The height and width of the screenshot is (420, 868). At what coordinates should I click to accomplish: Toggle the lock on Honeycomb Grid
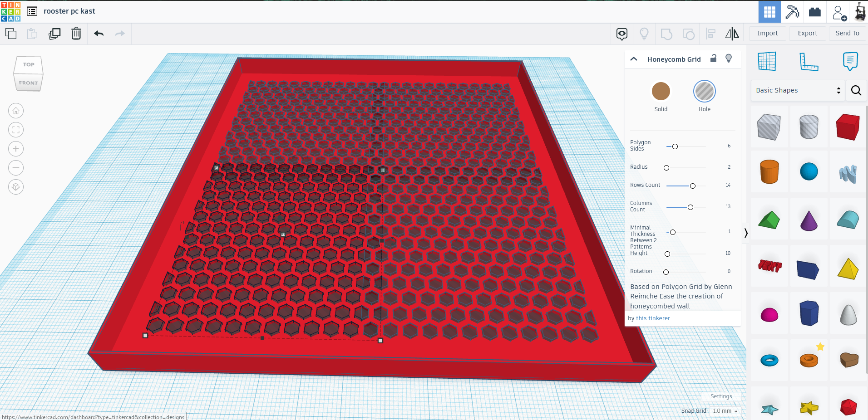[713, 59]
